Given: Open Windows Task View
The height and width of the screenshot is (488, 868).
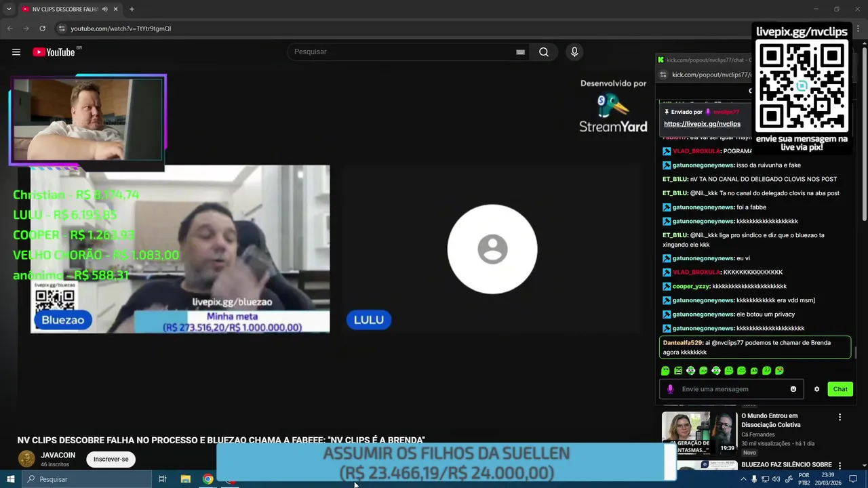Looking at the screenshot, I should click(163, 479).
